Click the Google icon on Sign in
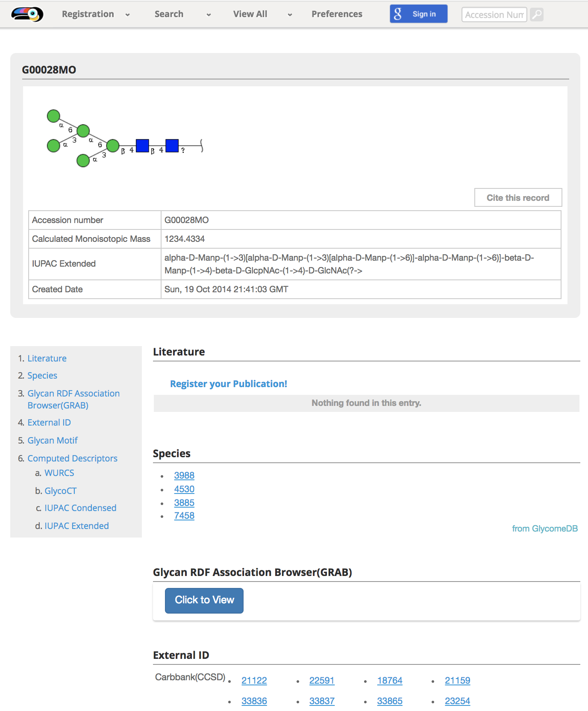 [x=398, y=14]
